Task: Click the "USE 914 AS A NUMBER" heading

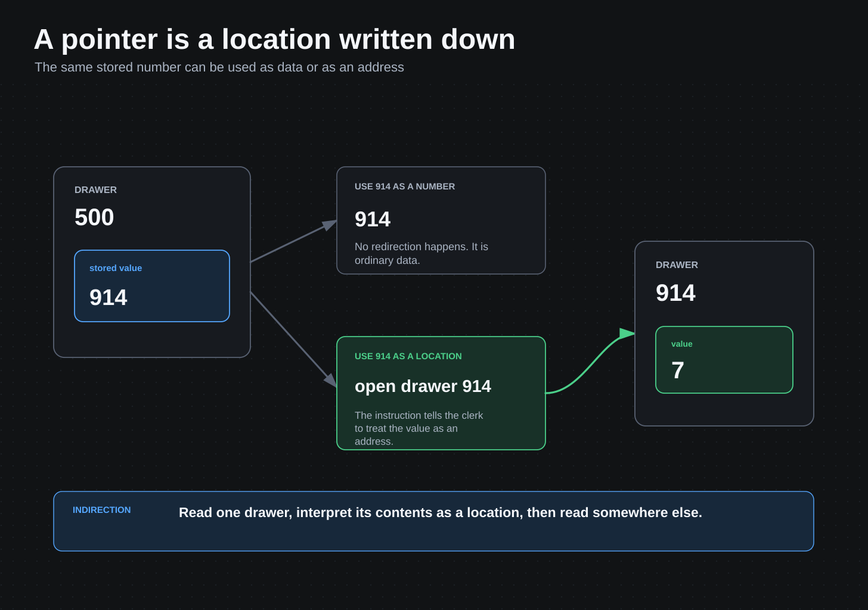Action: click(x=405, y=186)
